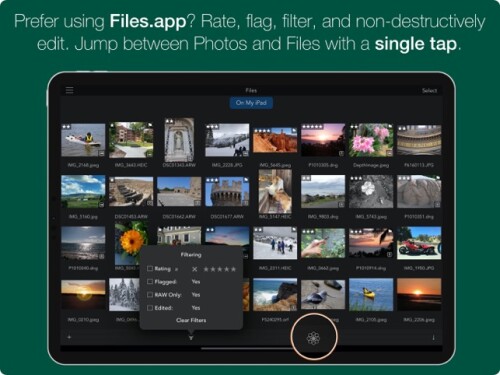
Task: Open the vertical dots more-options menu
Action: pos(433,338)
